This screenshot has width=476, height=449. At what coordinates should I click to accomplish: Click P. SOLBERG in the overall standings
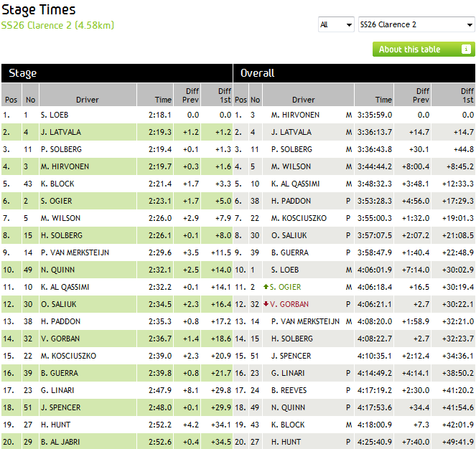tap(291, 150)
